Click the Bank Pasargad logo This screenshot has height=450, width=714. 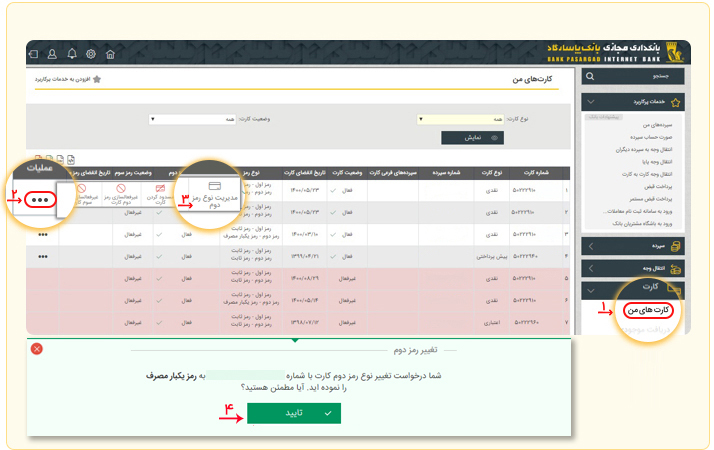point(675,52)
